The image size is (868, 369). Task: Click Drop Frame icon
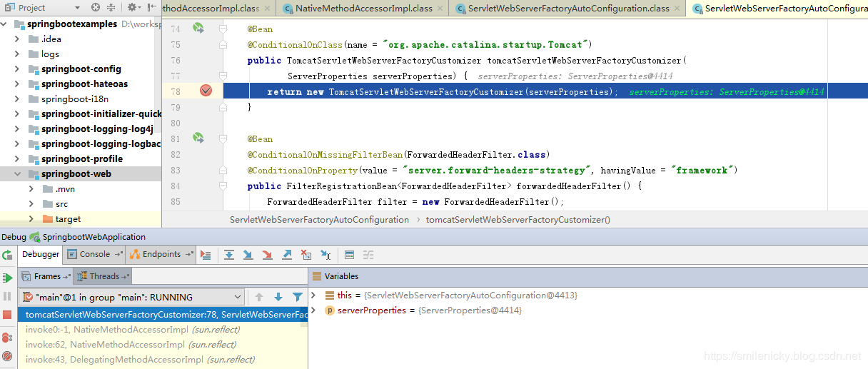point(306,255)
